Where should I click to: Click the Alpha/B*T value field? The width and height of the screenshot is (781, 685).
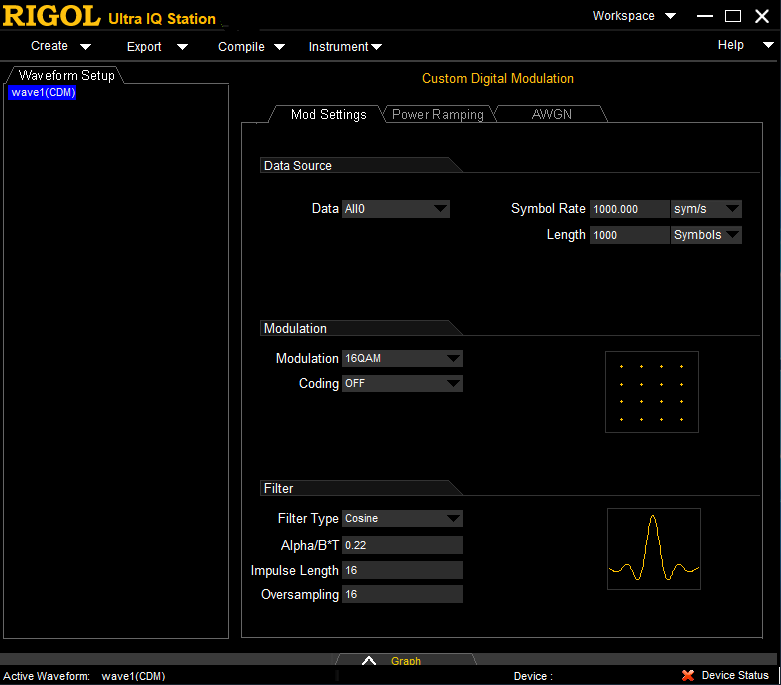(x=402, y=545)
